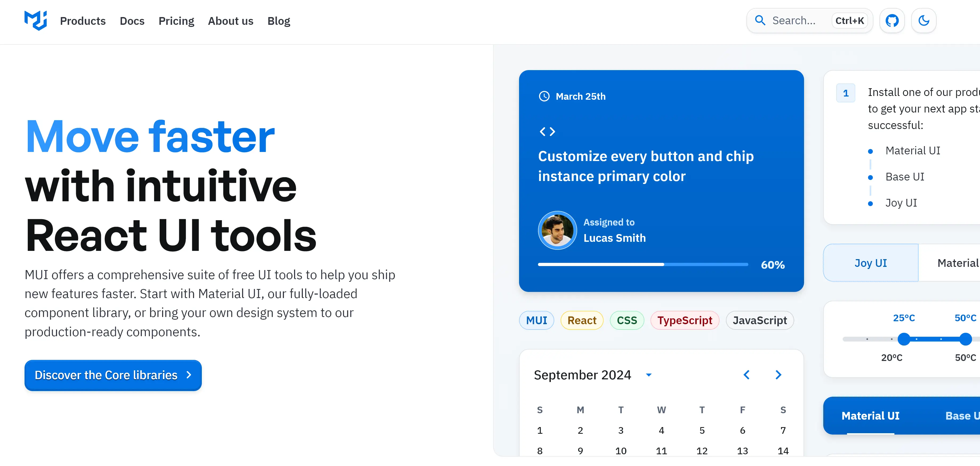Screen dimensions: 980x466
Task: Switch to the Material UI tab
Action: 870,415
